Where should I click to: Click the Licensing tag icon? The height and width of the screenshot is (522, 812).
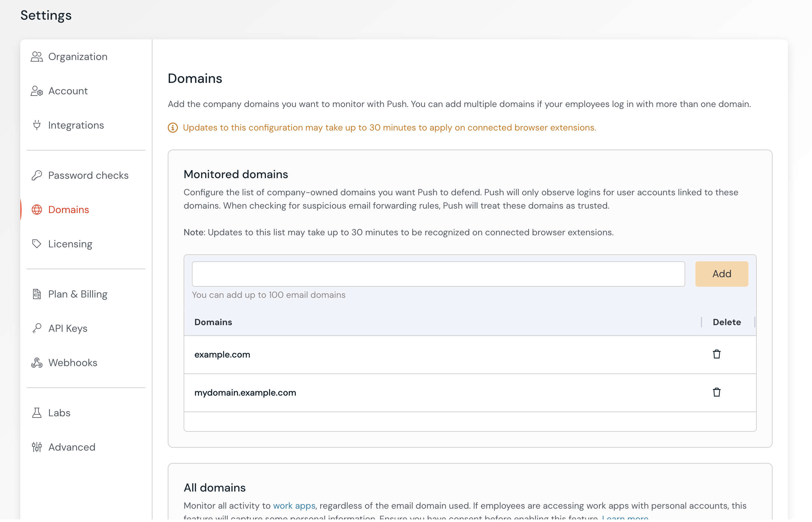pos(37,244)
